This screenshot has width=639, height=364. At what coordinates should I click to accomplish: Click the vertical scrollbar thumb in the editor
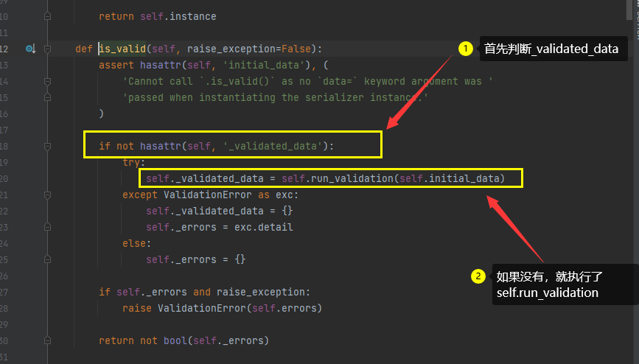tap(629, 10)
